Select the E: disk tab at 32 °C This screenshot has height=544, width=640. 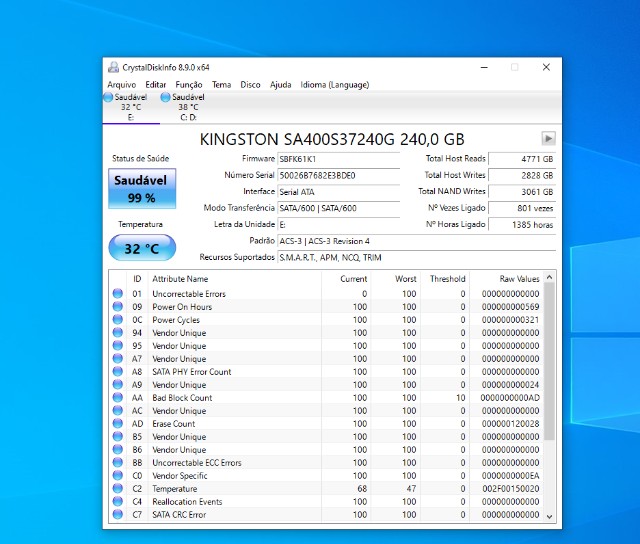point(131,107)
